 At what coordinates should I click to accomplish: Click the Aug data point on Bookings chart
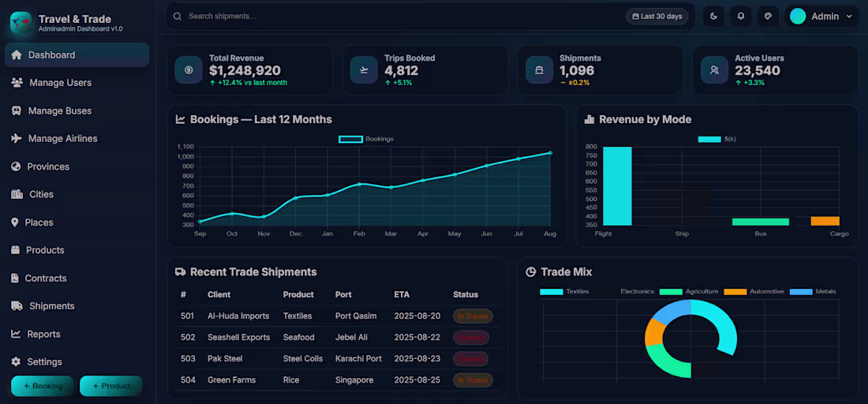coord(550,153)
